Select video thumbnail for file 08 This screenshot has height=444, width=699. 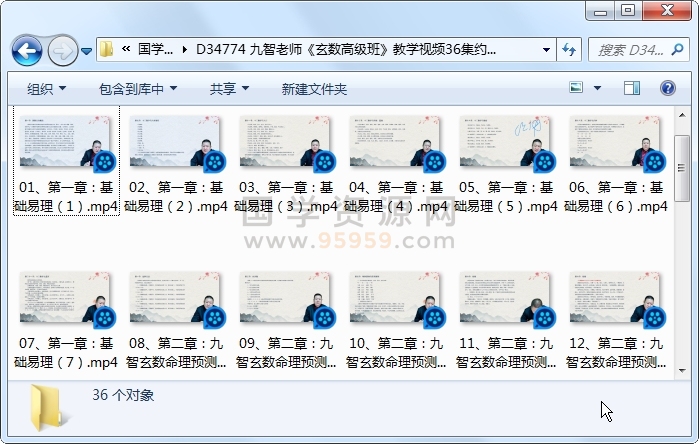176,298
